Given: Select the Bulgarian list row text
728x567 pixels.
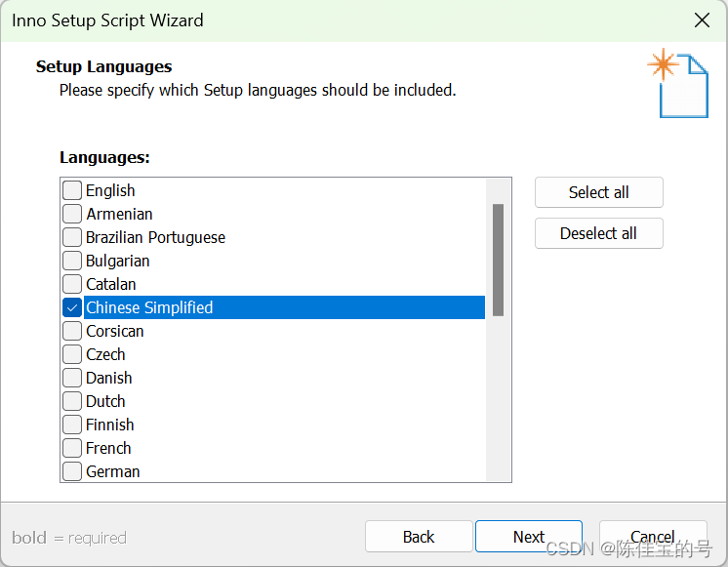Looking at the screenshot, I should tap(118, 261).
